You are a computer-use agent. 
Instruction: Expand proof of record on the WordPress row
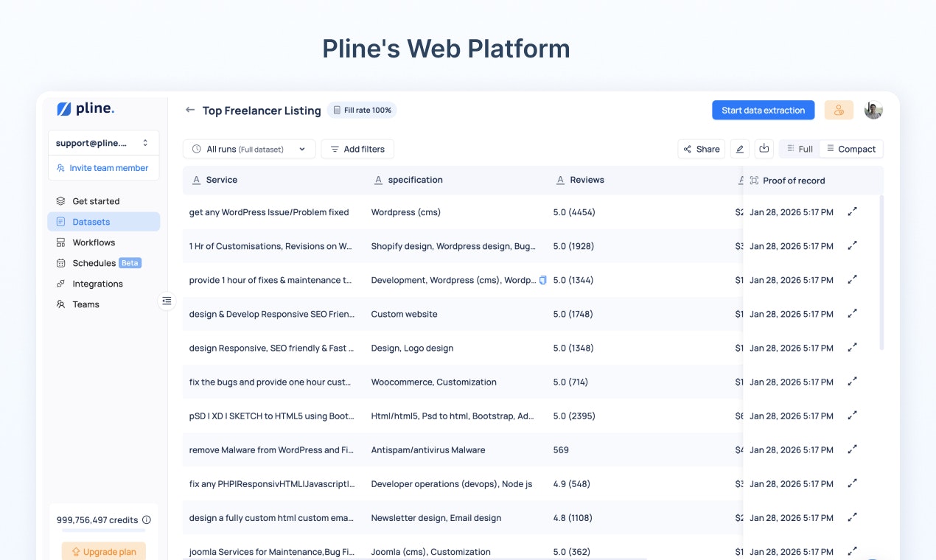[x=852, y=211]
